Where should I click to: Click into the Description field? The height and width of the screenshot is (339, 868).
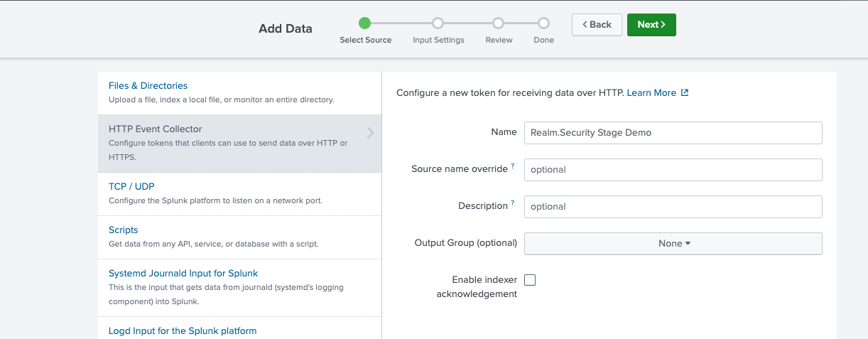point(673,207)
